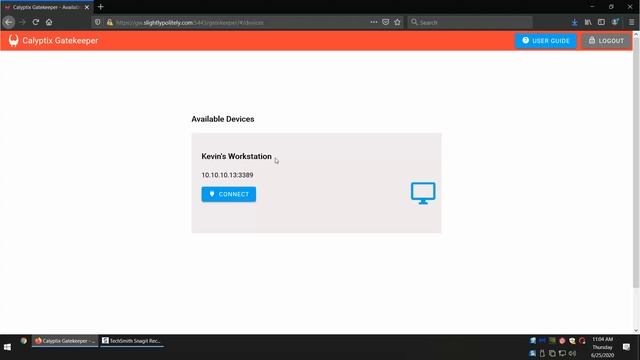This screenshot has height=360, width=640.
Task: Click the Logout button
Action: pyautogui.click(x=606, y=41)
